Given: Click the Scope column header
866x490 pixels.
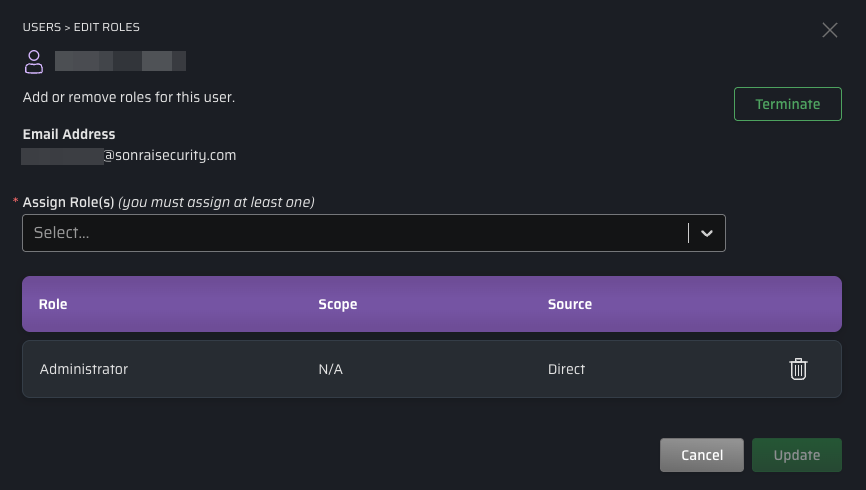Looking at the screenshot, I should 337,304.
